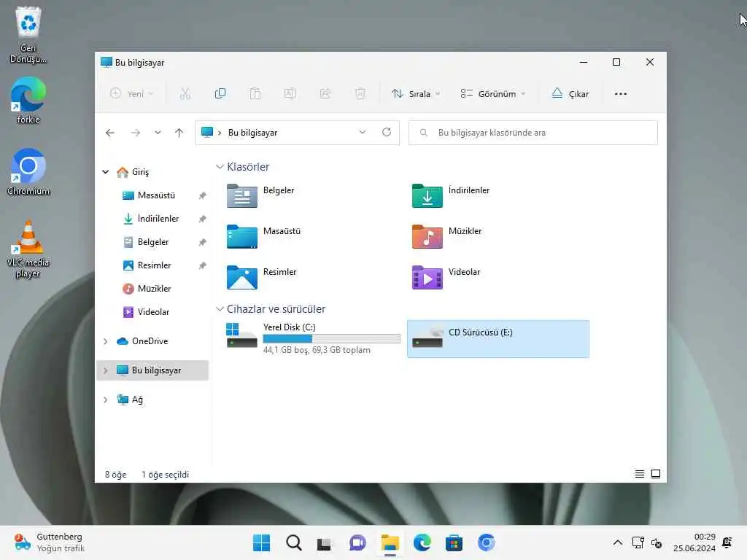Open the Guttenberg traffic widget
747x560 pixels.
click(49, 542)
